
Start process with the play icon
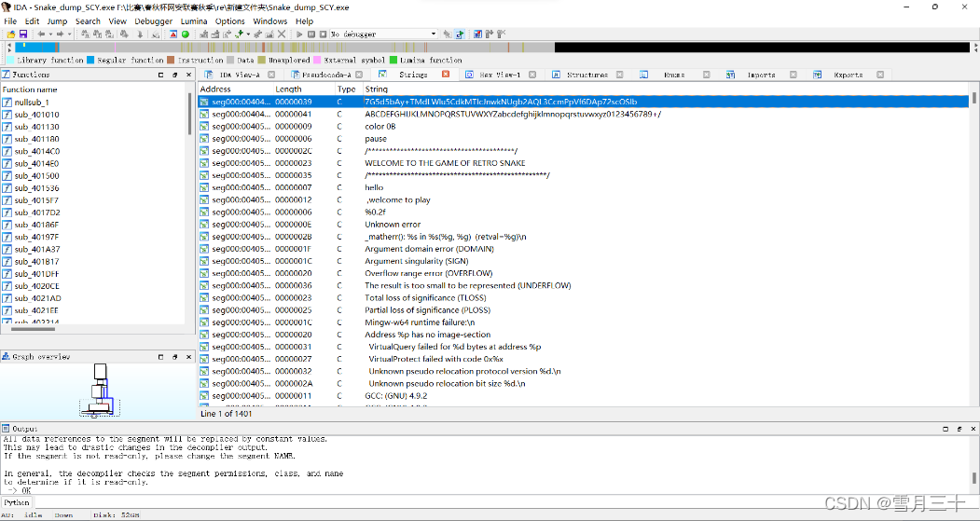pos(299,34)
